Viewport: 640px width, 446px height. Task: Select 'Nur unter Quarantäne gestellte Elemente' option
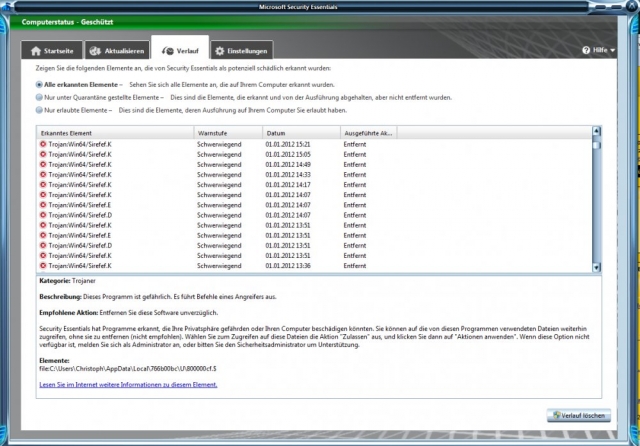(x=39, y=97)
